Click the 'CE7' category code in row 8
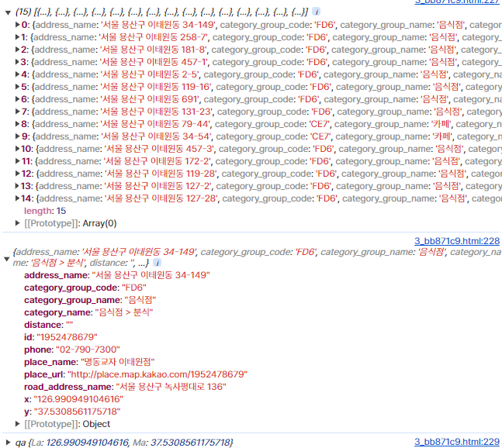The width and height of the screenshot is (502, 448). coord(319,124)
